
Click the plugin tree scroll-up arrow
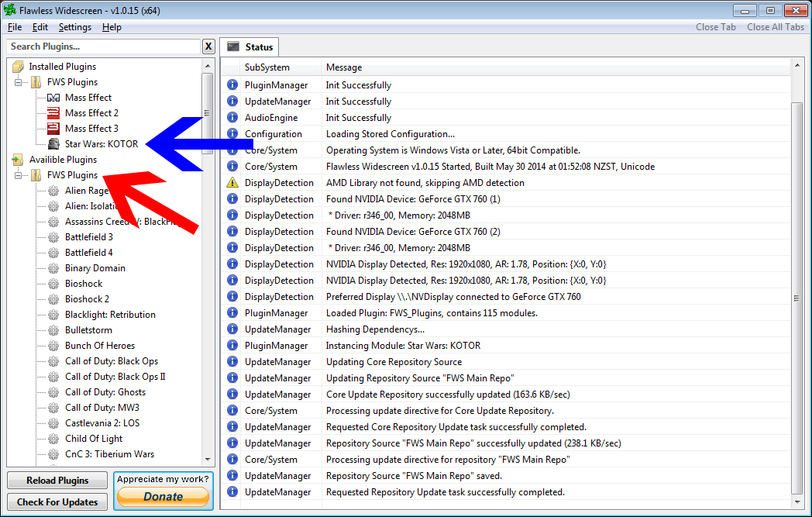tap(208, 66)
